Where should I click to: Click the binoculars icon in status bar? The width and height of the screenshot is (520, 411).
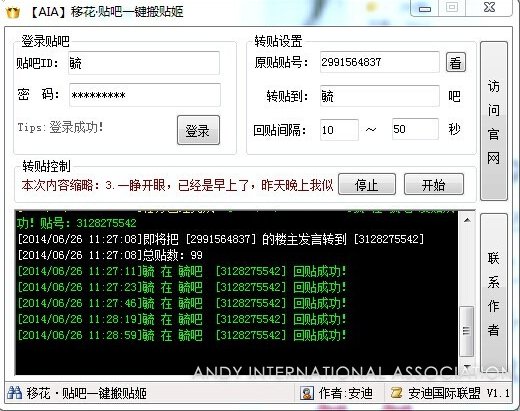click(x=14, y=393)
